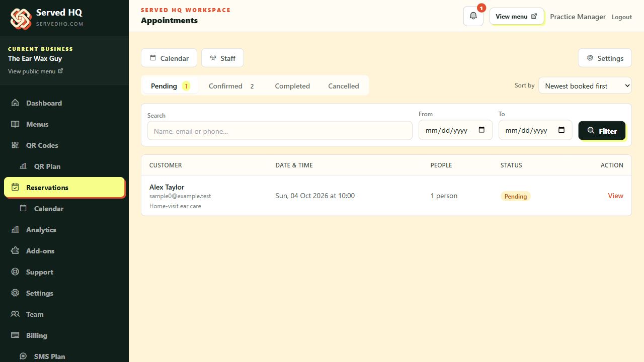Click the QR Codes icon
Screen dimensions: 644x362
pos(16,145)
